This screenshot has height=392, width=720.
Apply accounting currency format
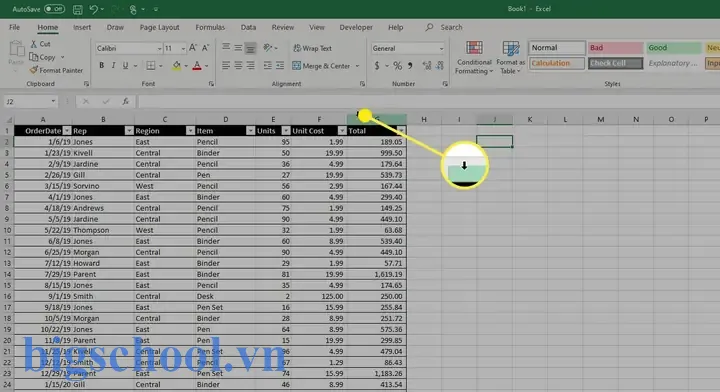[377, 66]
